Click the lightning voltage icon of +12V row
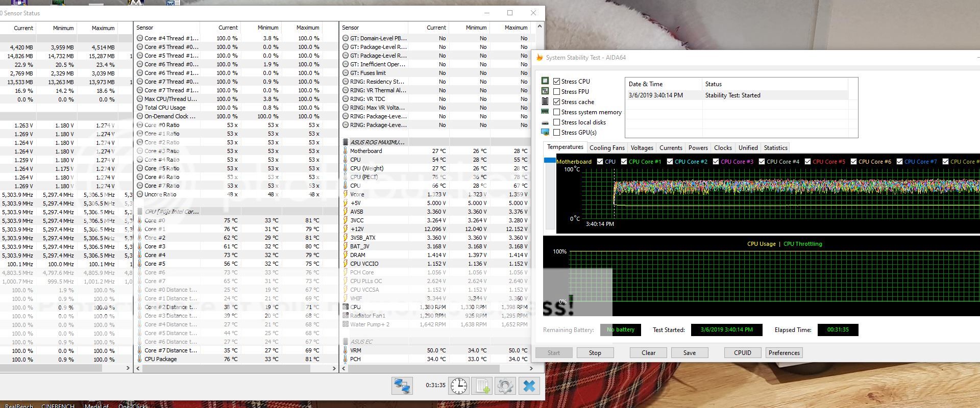 (x=346, y=229)
